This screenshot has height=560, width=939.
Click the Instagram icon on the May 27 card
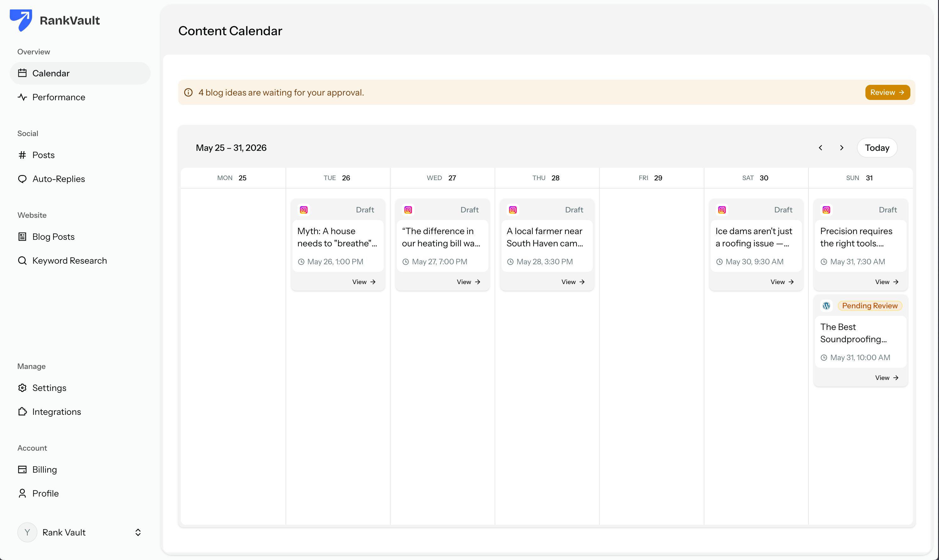(408, 210)
